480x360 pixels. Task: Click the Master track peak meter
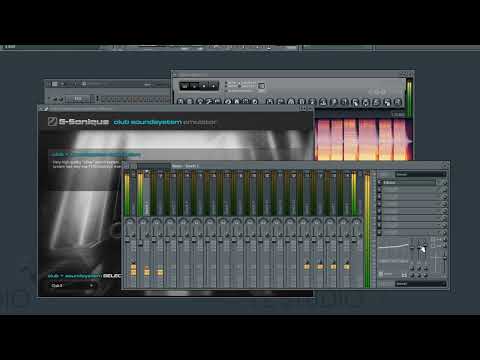coord(127,194)
